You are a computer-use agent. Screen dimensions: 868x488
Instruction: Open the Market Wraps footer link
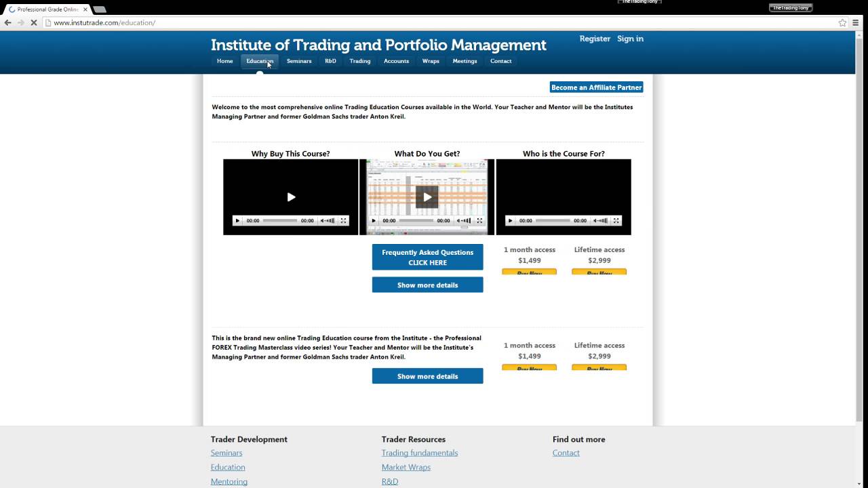click(x=406, y=467)
